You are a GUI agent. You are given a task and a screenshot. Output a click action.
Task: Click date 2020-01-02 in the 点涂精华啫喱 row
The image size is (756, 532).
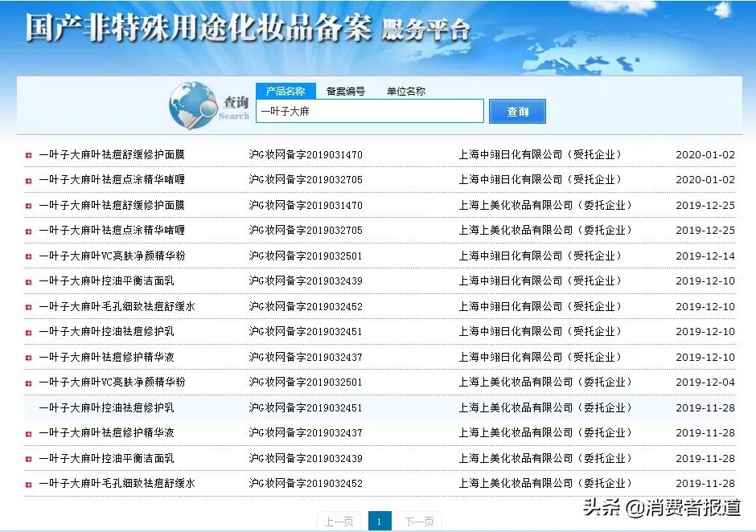705,180
